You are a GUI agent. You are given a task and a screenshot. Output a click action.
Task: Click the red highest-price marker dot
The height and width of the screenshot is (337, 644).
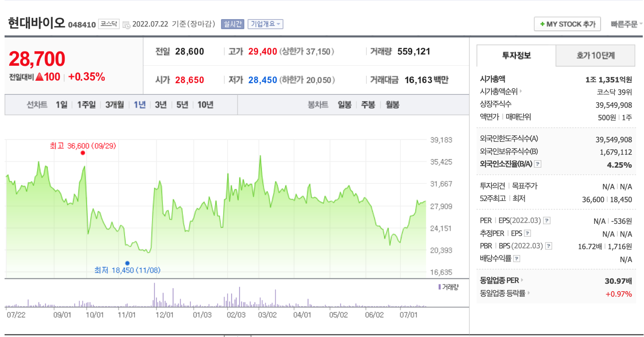[x=83, y=153]
